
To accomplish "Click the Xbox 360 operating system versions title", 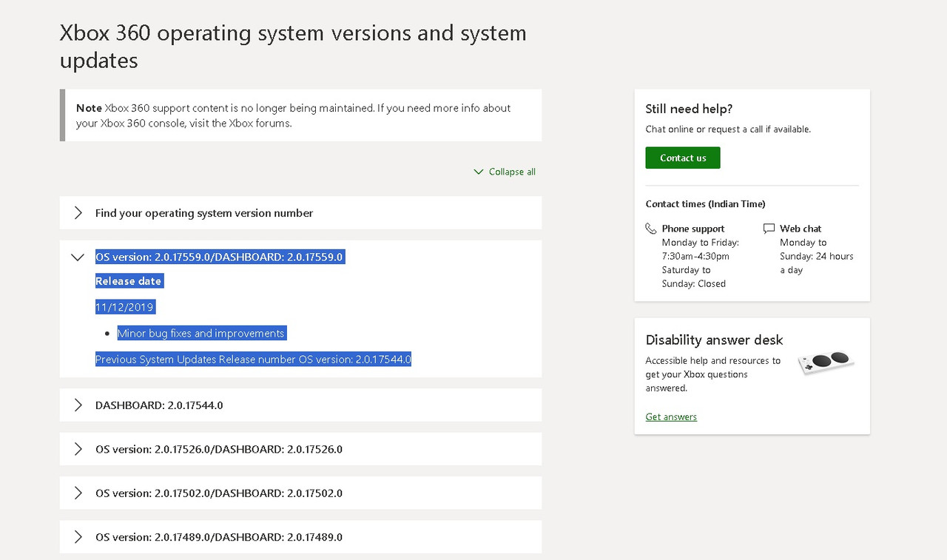I will pyautogui.click(x=293, y=47).
